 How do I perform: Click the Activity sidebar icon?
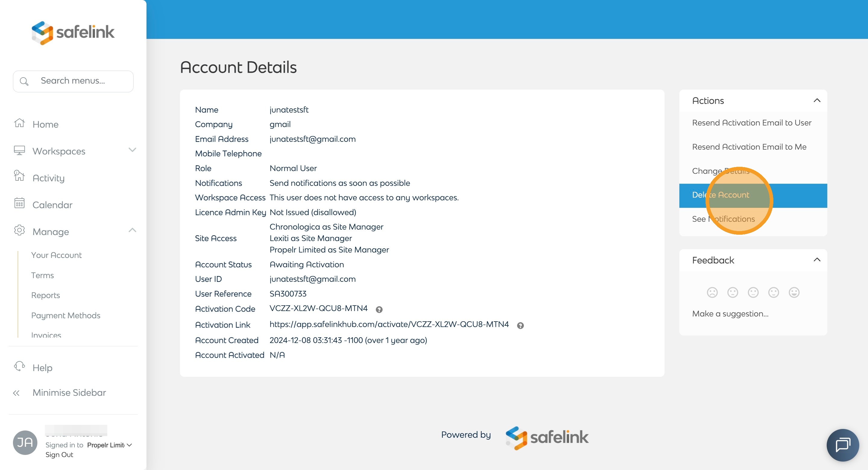tap(19, 176)
